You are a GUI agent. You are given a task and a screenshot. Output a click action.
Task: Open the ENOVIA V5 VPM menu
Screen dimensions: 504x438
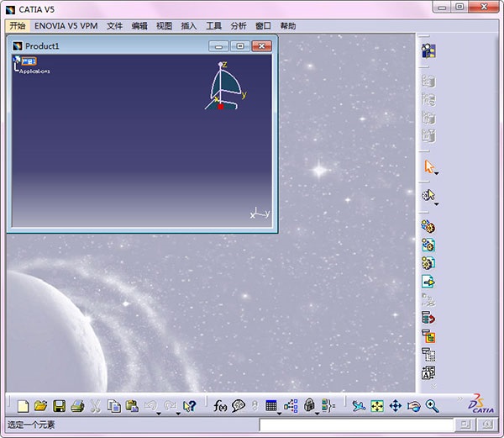tap(66, 26)
